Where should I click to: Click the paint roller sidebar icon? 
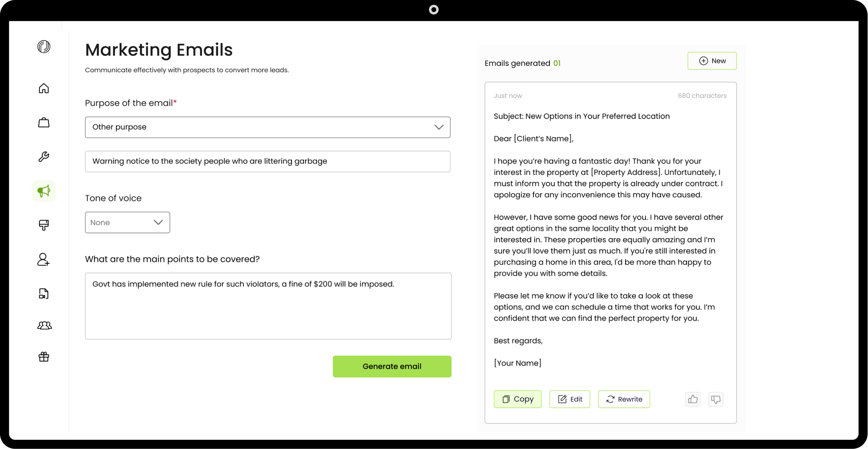coord(44,225)
